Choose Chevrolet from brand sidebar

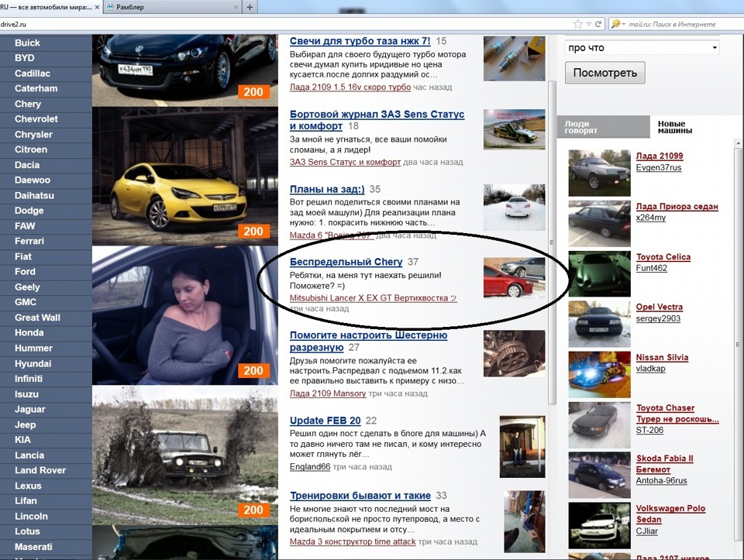click(36, 119)
